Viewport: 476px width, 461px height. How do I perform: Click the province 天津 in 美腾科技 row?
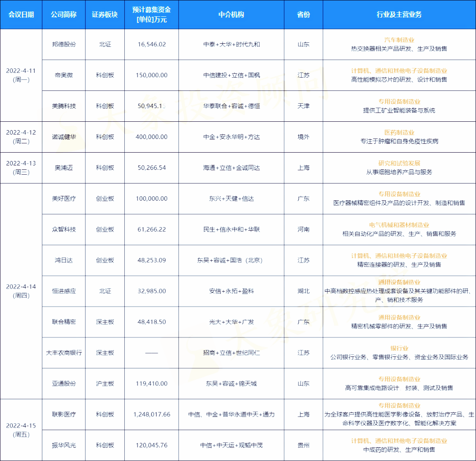pyautogui.click(x=304, y=106)
